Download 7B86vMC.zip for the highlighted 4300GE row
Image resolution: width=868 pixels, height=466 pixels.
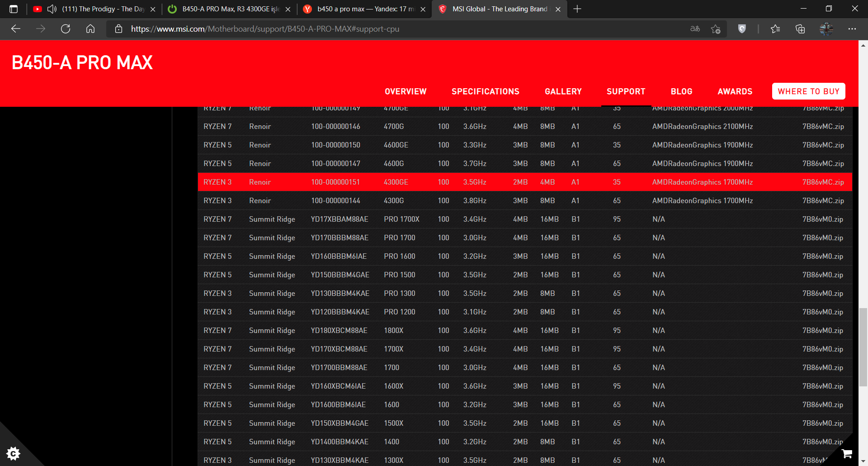[x=823, y=182]
